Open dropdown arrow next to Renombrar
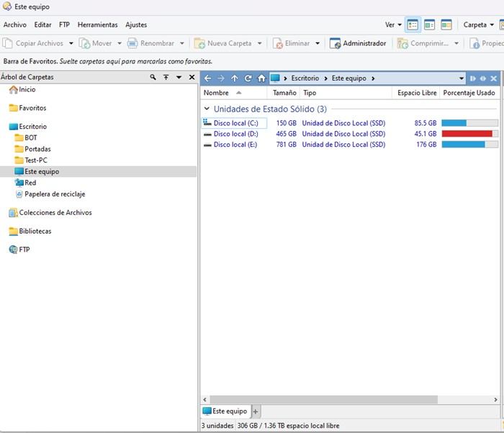The image size is (504, 433). pyautogui.click(x=182, y=43)
